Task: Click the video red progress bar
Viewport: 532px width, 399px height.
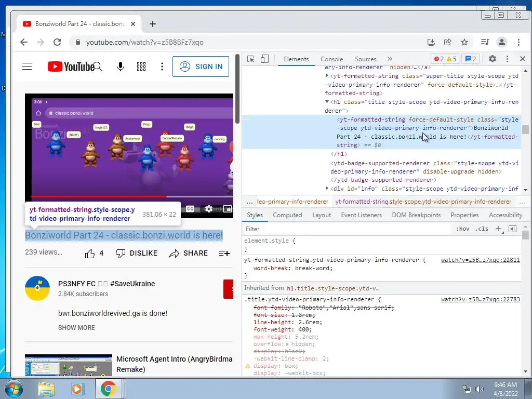Action: pos(99,196)
